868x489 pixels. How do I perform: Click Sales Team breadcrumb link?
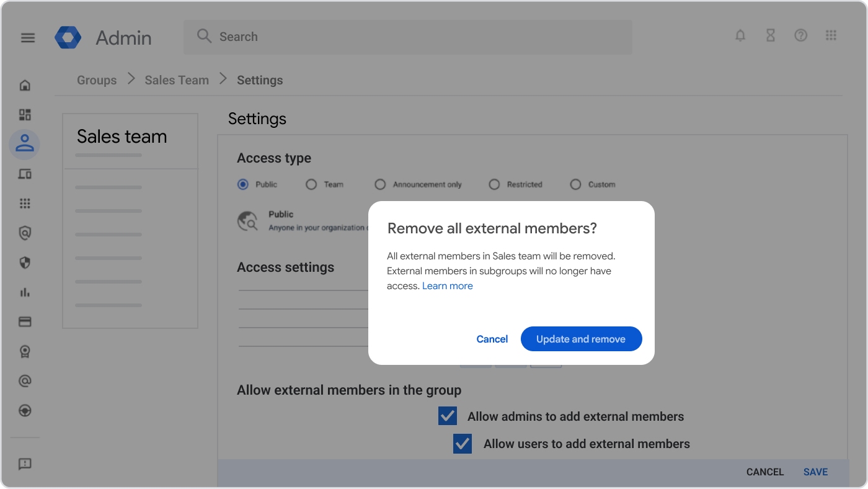(177, 80)
